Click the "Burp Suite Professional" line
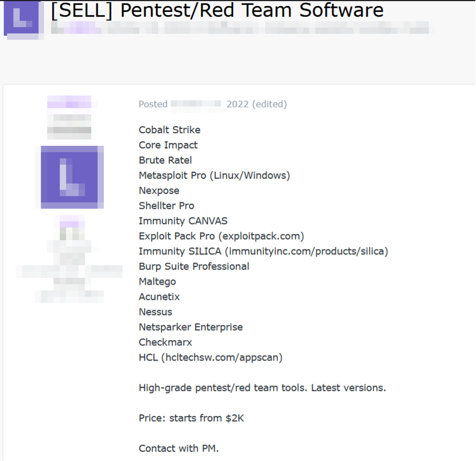Viewport: 476px width, 461px height. click(194, 266)
